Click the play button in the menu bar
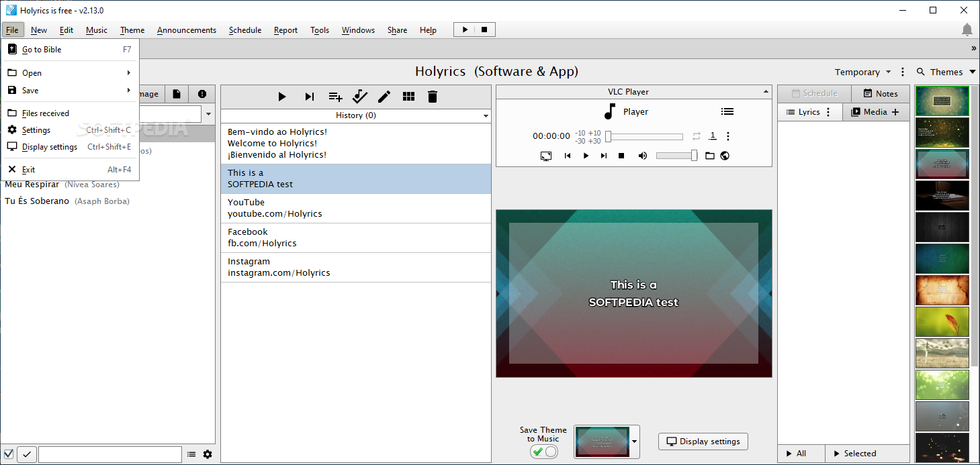Image resolution: width=980 pixels, height=465 pixels. point(465,30)
